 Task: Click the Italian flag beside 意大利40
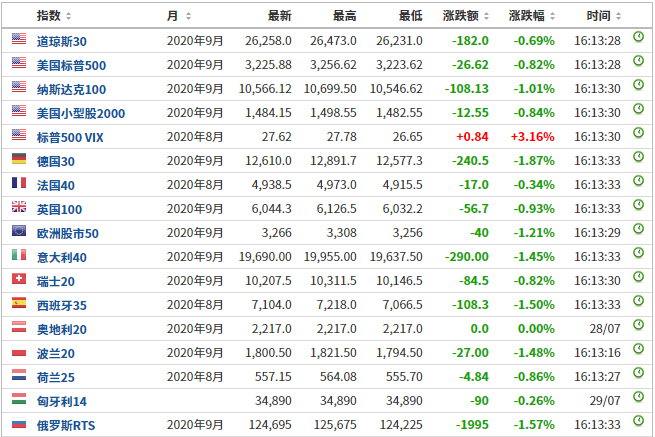(x=19, y=254)
